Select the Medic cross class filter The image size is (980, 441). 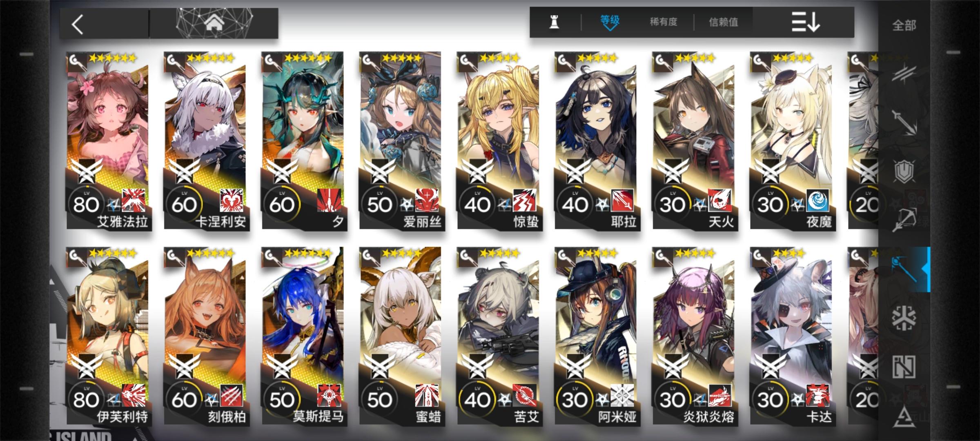[904, 318]
